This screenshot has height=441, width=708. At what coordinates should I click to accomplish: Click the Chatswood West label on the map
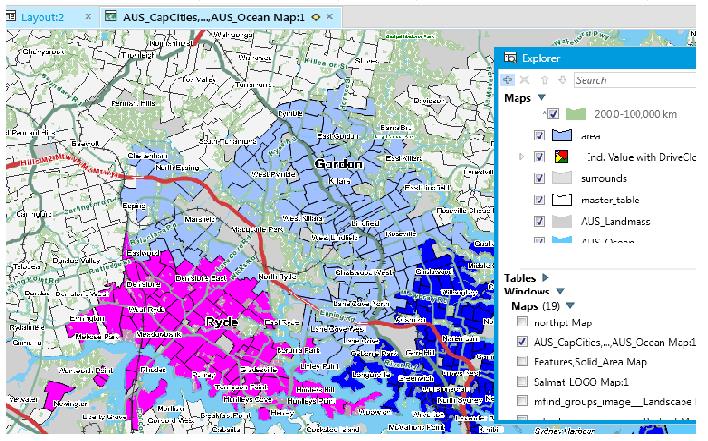point(364,273)
